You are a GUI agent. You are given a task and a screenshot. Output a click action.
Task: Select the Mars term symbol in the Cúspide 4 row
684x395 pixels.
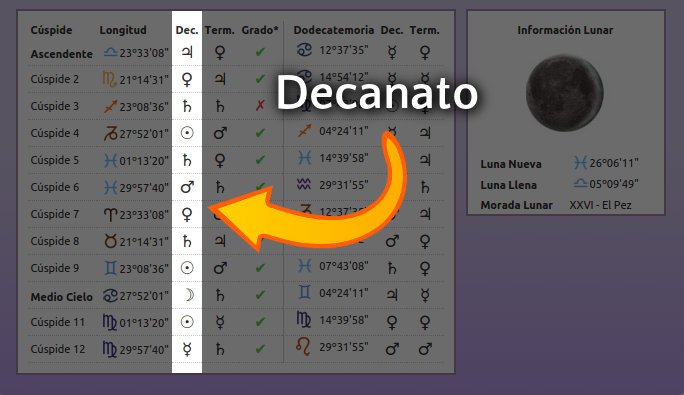tap(220, 133)
